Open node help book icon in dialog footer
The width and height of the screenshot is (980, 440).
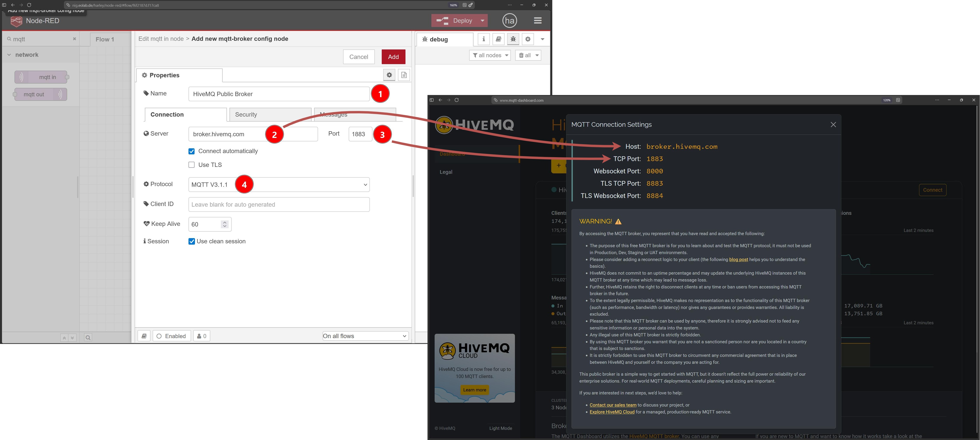144,336
